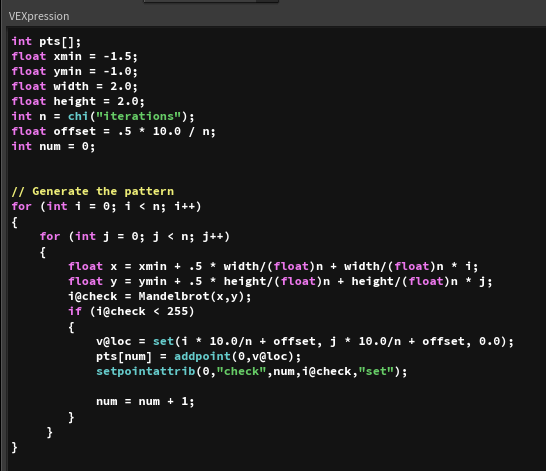546x471 pixels.
Task: Click the inner for loop using j
Action: pyautogui.click(x=135, y=236)
